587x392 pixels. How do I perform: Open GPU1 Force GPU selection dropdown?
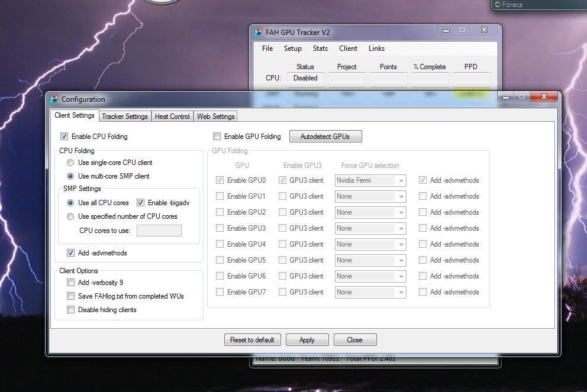(370, 196)
